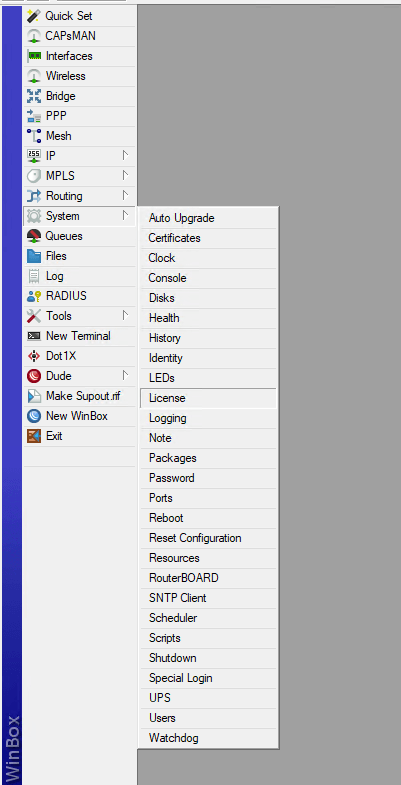Select SNTP Client entry

pyautogui.click(x=208, y=599)
